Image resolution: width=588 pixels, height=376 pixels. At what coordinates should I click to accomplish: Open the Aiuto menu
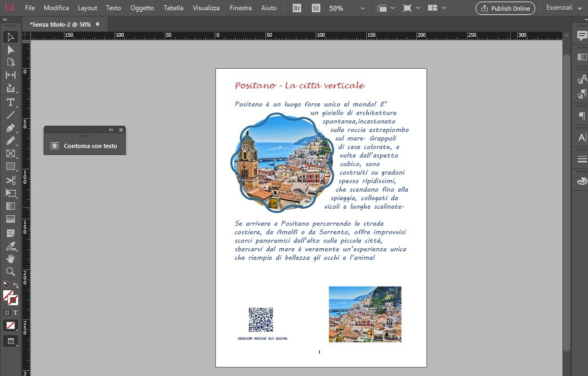[x=269, y=8]
